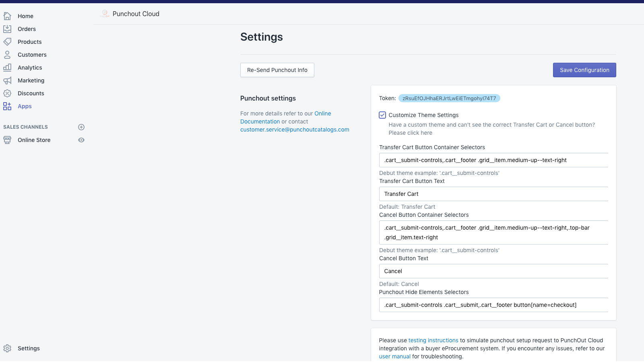Click the Home house icon in sidebar
The image size is (644, 362).
click(7, 16)
